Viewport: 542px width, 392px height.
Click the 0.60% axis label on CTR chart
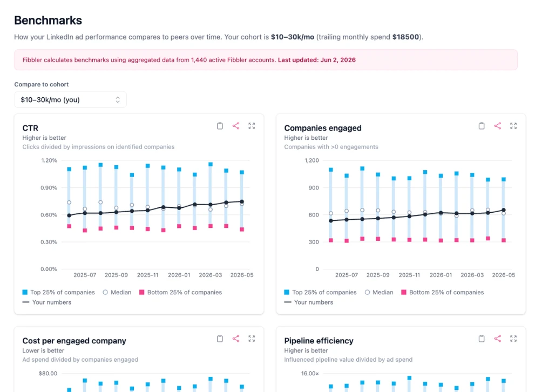click(49, 215)
